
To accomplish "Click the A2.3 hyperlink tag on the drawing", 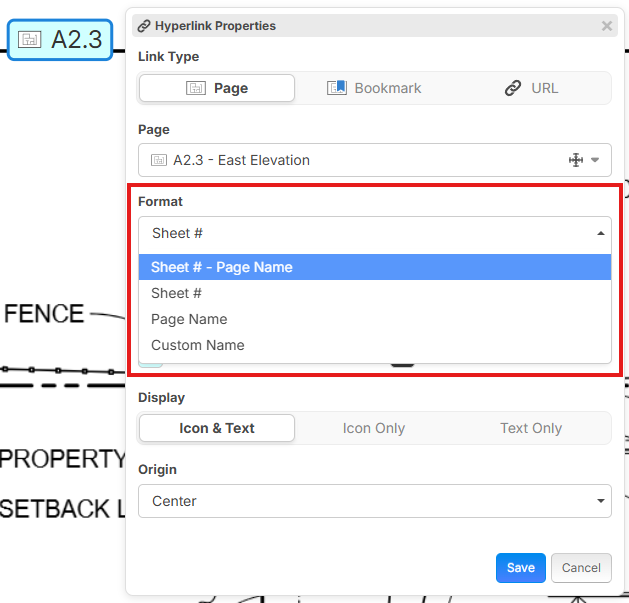I will 60,39.
